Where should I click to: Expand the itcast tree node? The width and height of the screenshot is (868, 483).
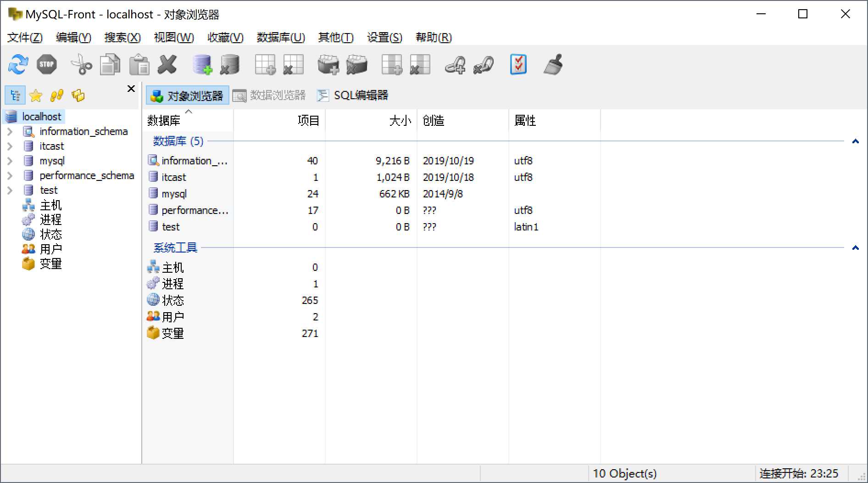pos(10,146)
